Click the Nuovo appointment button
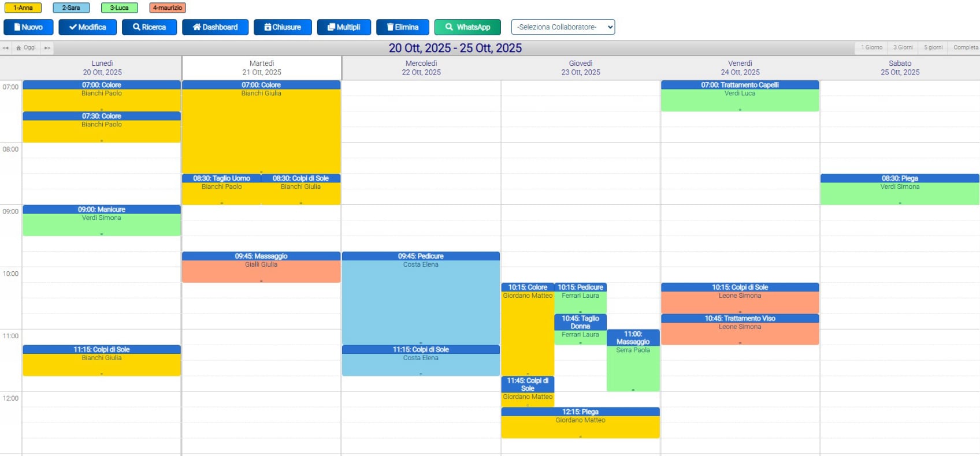Screen dimensions: 980x456 pyautogui.click(x=28, y=27)
